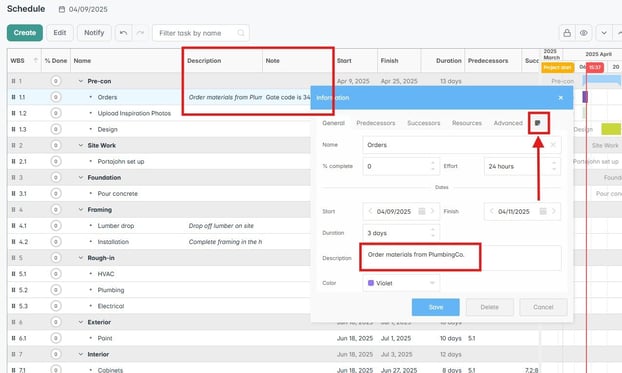
Task: Click the Create button
Action: point(25,33)
